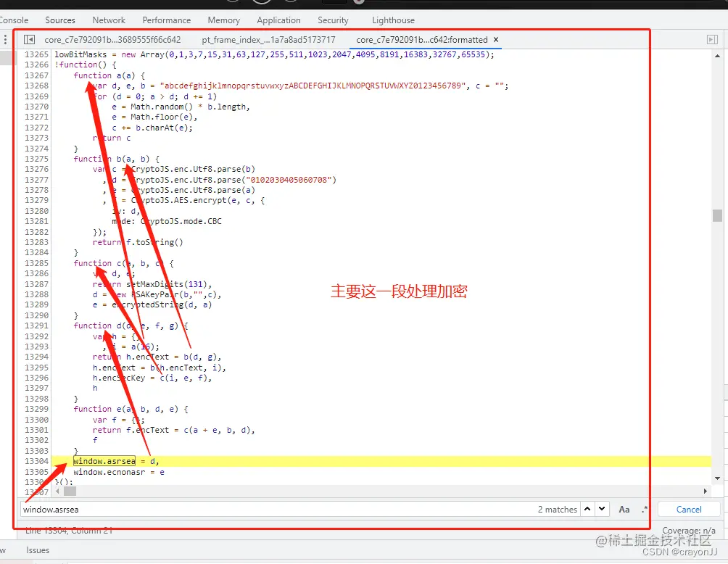This screenshot has height=564, width=728.
Task: Go to next search match
Action: (x=602, y=509)
